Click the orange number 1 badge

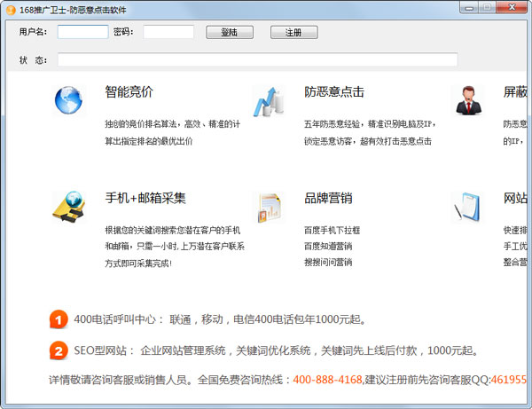pos(59,319)
